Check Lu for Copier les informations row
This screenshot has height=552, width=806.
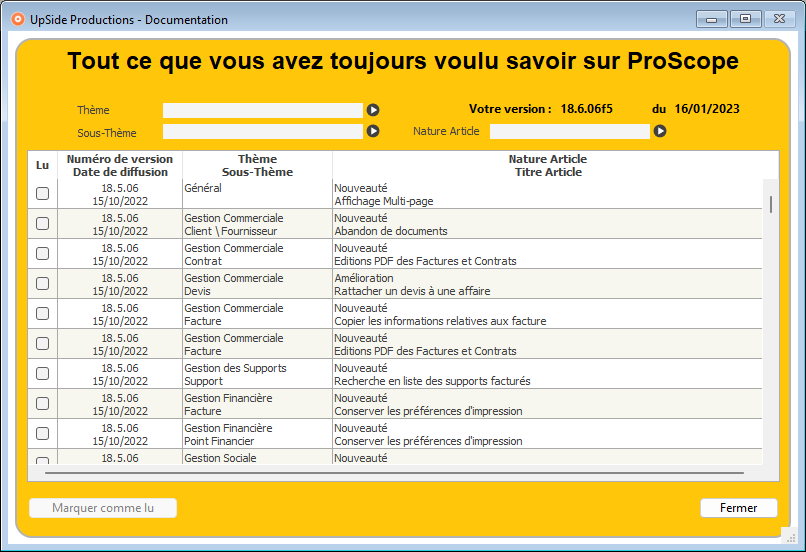click(x=43, y=314)
